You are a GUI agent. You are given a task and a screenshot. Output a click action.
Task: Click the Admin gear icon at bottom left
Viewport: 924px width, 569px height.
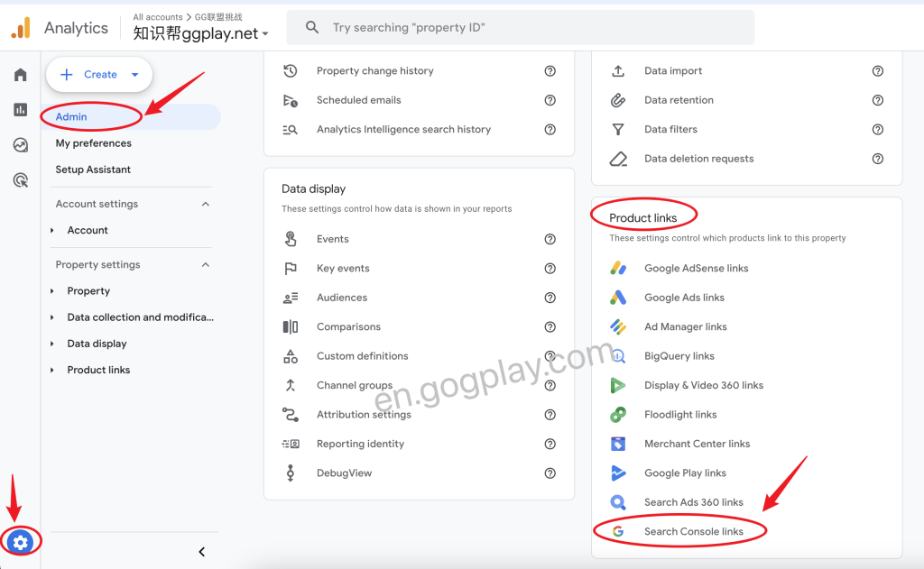(21, 542)
